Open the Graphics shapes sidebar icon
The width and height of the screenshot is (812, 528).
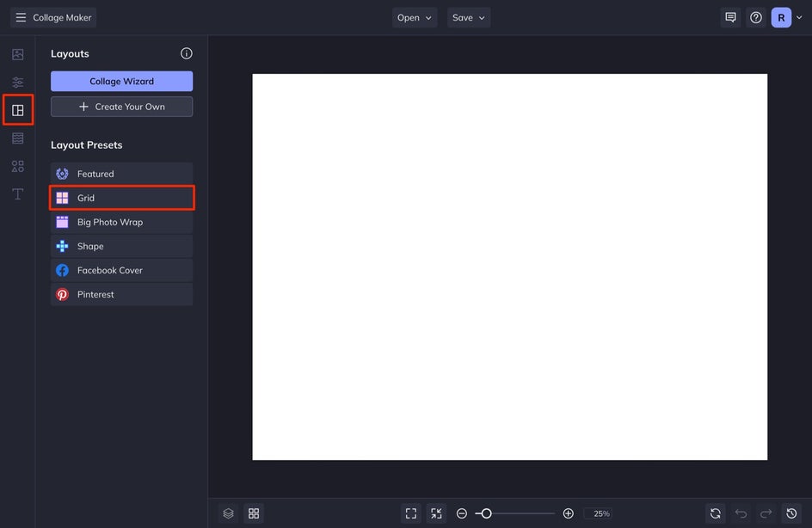[x=17, y=166]
